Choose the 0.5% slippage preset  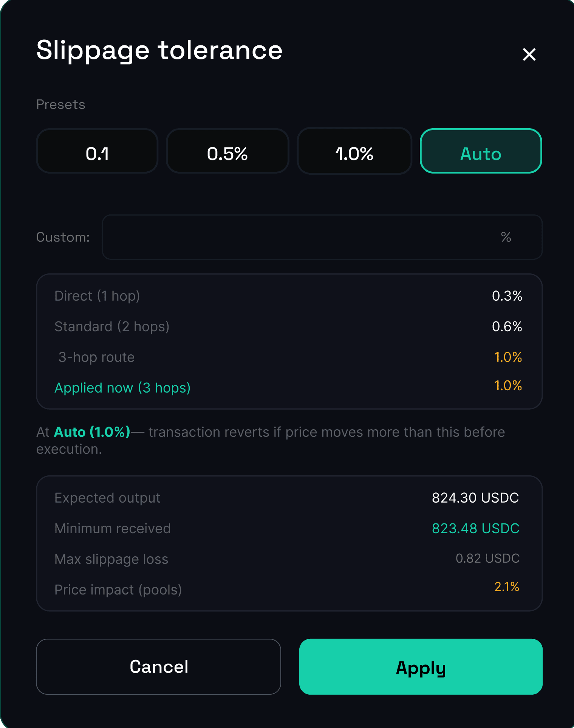coord(227,151)
